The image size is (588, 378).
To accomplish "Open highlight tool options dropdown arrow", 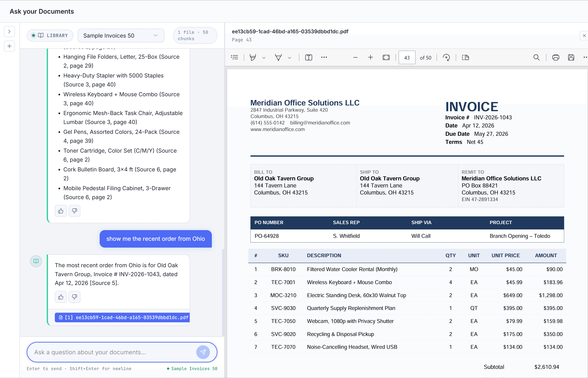I will 264,58.
